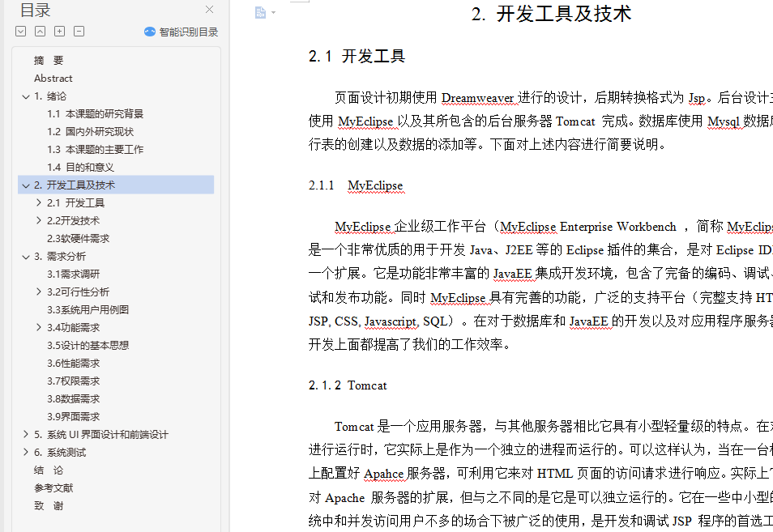
Task: Go to 致 谢 in the outline
Action: pyautogui.click(x=49, y=505)
